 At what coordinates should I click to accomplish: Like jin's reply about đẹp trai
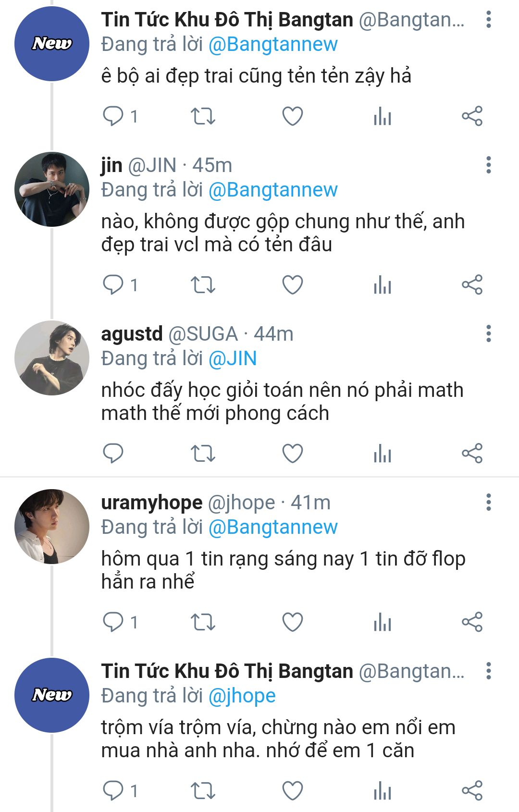(292, 285)
